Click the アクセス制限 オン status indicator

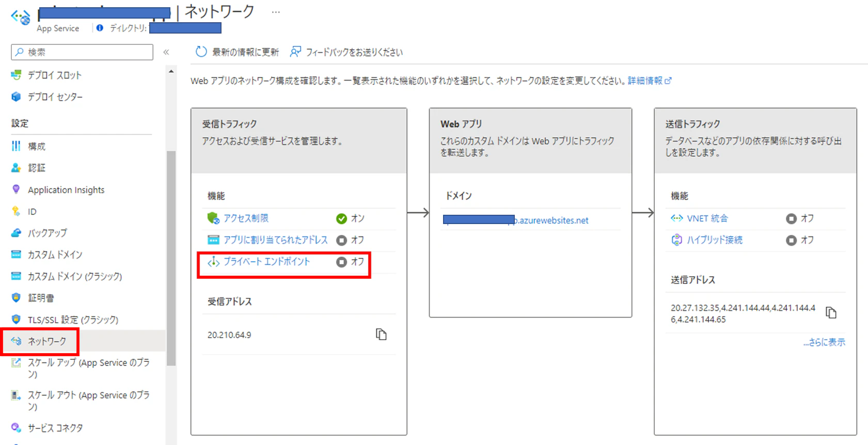point(350,218)
